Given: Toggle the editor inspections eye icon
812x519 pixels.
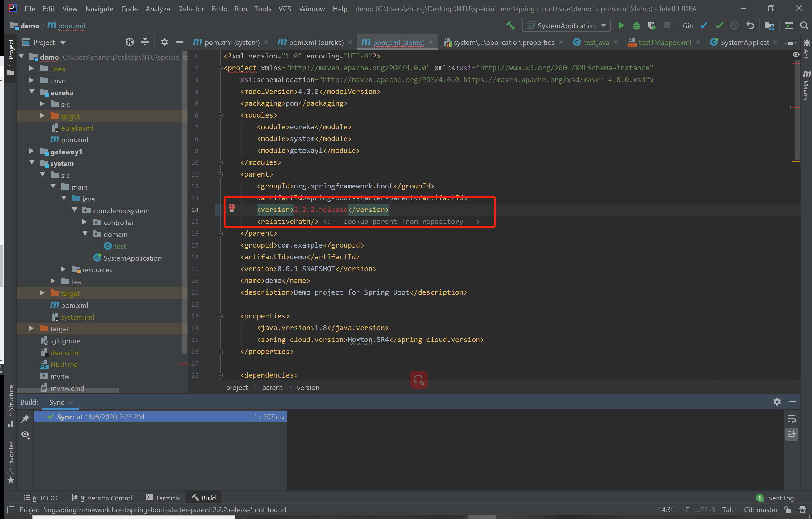Looking at the screenshot, I should (x=795, y=55).
